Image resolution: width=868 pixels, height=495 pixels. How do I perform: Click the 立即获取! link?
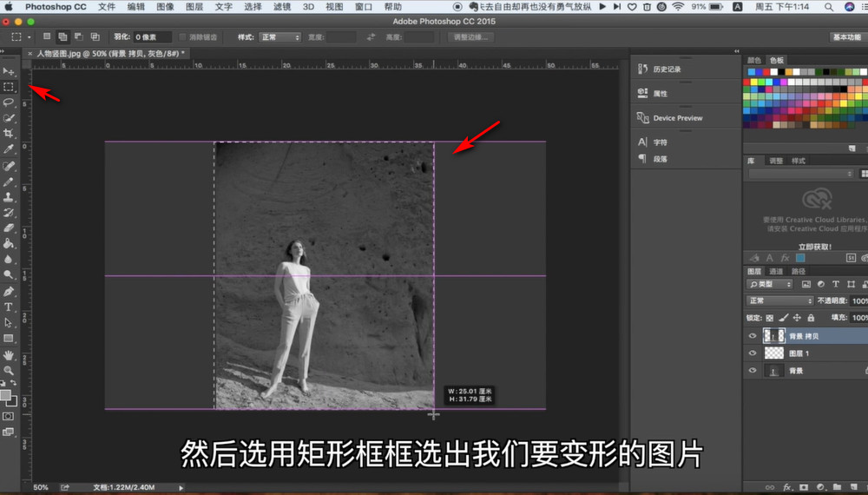coord(815,247)
